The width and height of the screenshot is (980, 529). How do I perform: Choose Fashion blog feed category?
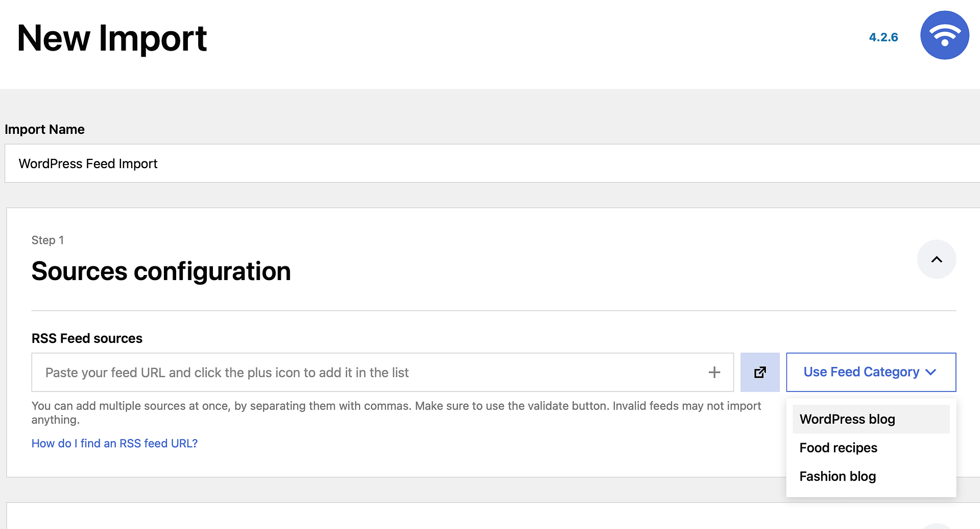871,476
